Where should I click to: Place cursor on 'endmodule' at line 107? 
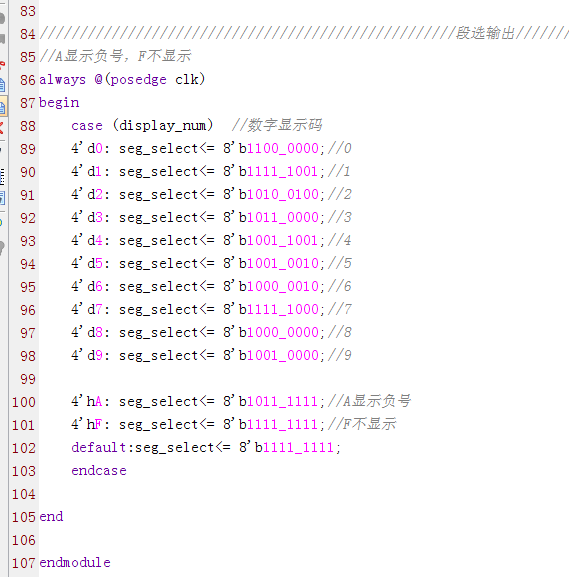(x=75, y=562)
